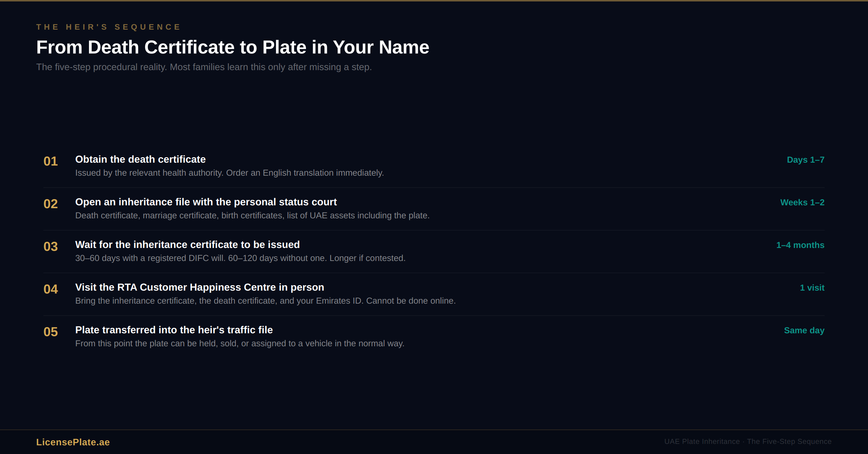
Task: Click the LicensePlate.ae footer link
Action: pyautogui.click(x=73, y=442)
